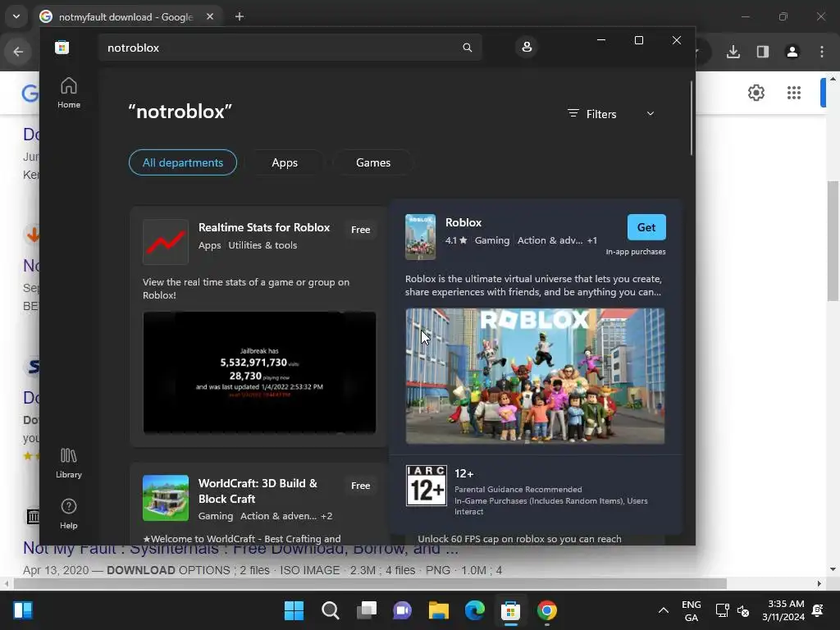Screen dimensions: 840x630
Task: Toggle Chrome side panel icon
Action: (x=763, y=52)
